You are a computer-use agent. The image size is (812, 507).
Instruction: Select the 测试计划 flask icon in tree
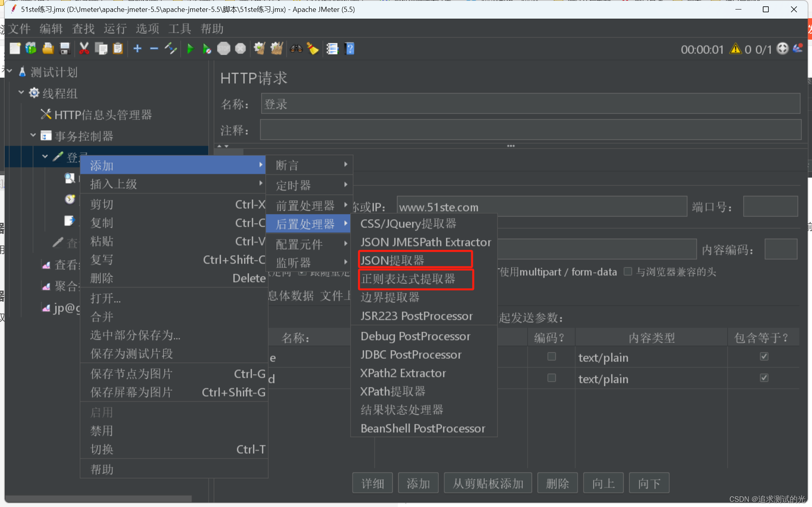pos(23,72)
